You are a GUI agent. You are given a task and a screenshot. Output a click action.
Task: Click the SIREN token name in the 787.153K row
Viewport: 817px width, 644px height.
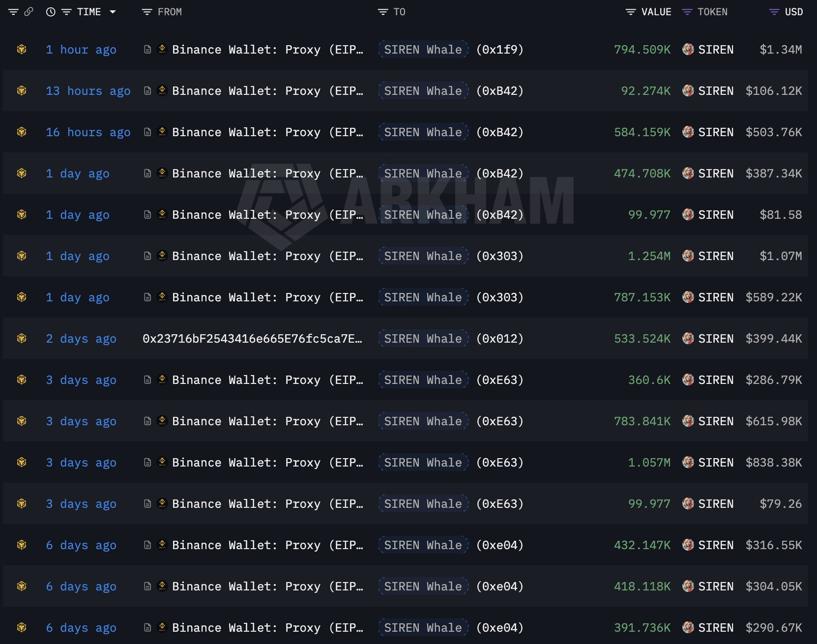click(716, 297)
